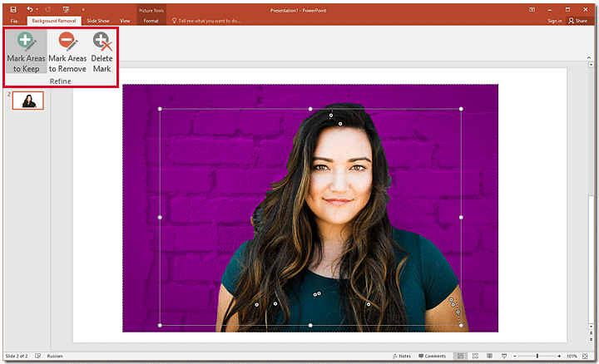
Task: Switch to Reading View in status bar
Action: point(488,356)
